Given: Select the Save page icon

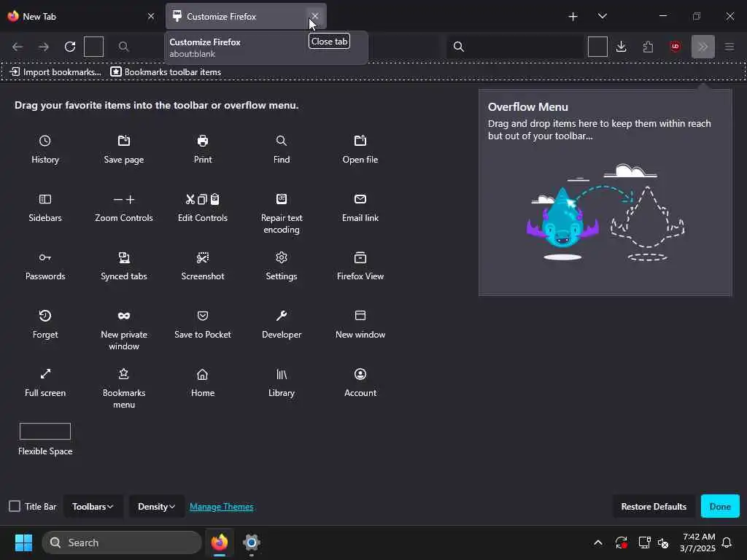Looking at the screenshot, I should point(124,141).
